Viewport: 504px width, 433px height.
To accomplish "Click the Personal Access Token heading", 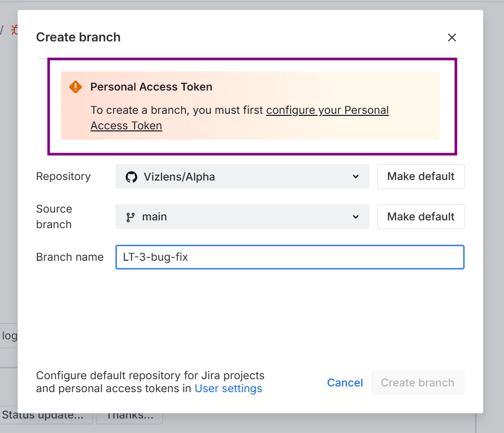I will click(x=151, y=87).
